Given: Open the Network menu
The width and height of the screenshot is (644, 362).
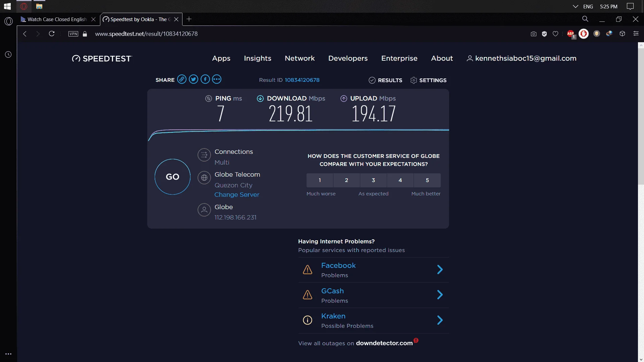Looking at the screenshot, I should [x=300, y=58].
